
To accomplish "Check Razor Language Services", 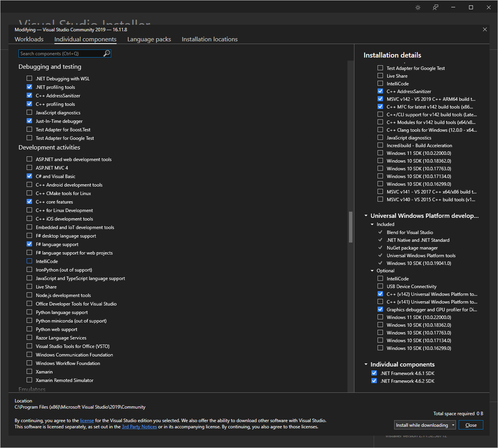I will (29, 338).
